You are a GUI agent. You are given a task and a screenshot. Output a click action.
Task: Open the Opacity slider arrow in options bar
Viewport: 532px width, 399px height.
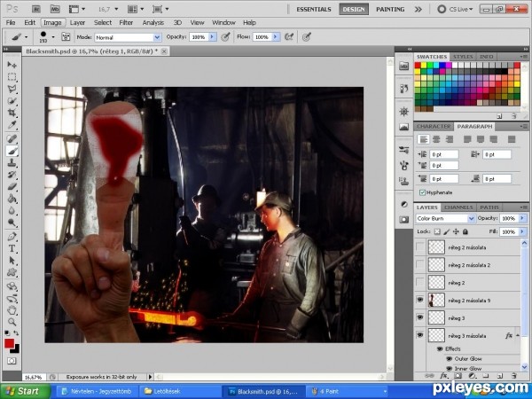213,36
